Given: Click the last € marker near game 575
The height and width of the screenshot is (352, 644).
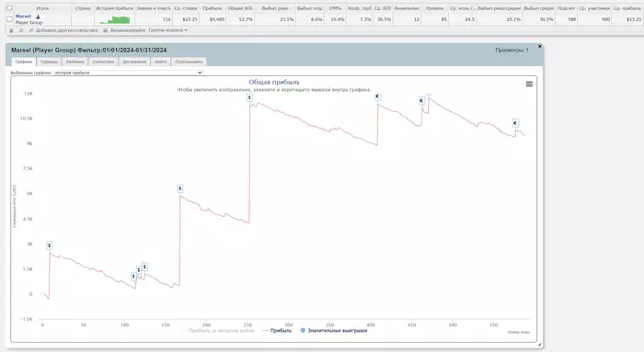Looking at the screenshot, I should tap(515, 122).
